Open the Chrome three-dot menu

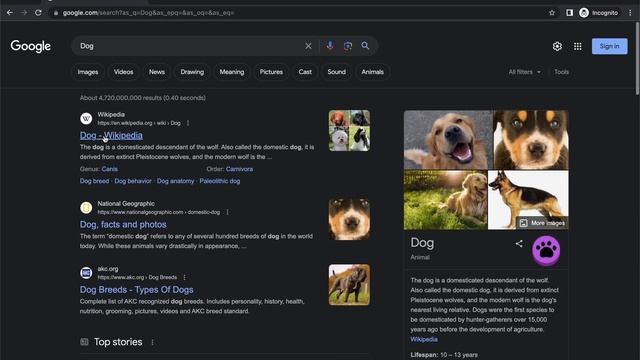tap(631, 13)
